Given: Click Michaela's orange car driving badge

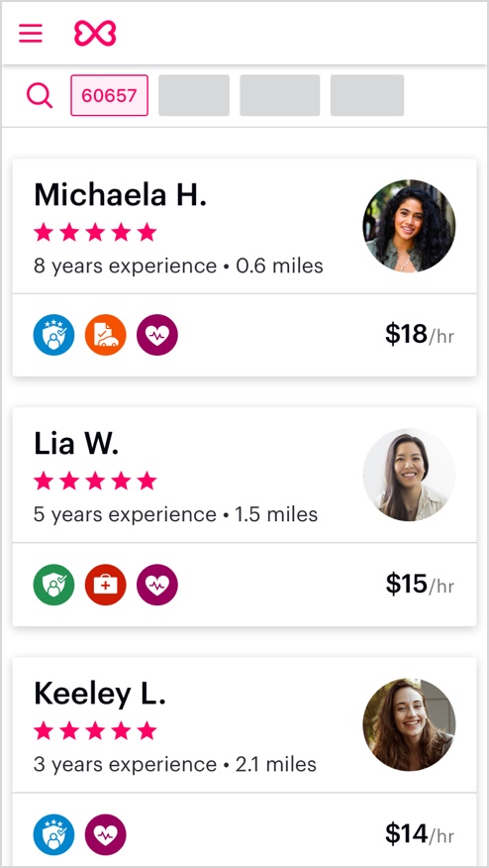Looking at the screenshot, I should pyautogui.click(x=105, y=335).
